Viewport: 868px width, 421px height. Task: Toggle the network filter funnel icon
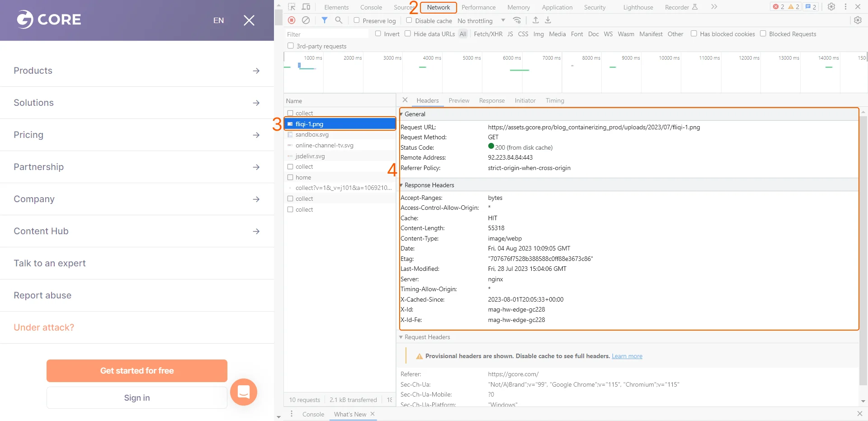(x=324, y=20)
